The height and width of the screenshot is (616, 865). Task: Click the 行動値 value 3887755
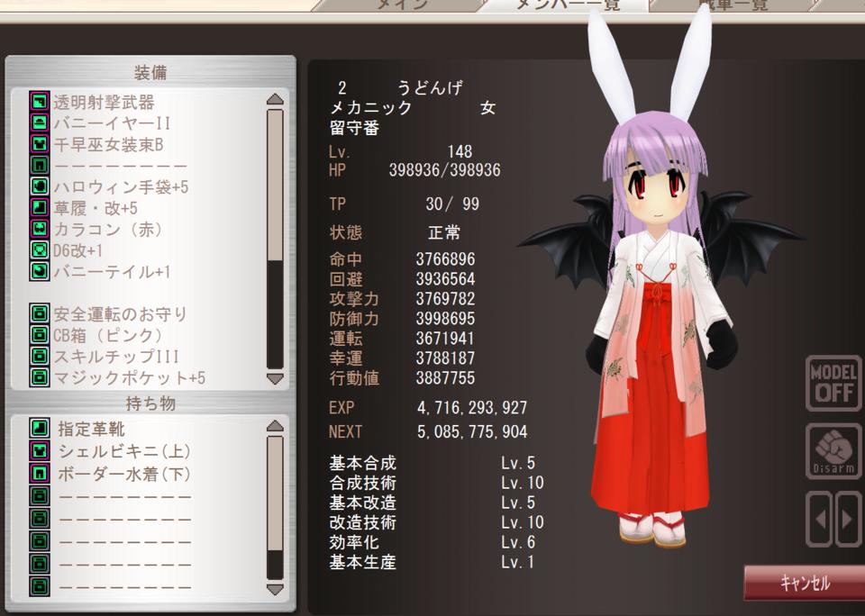(x=445, y=377)
